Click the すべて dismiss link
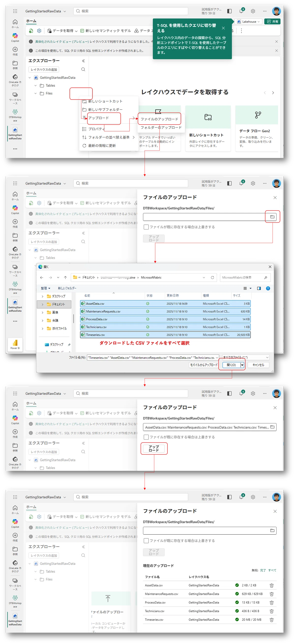 [x=272, y=570]
